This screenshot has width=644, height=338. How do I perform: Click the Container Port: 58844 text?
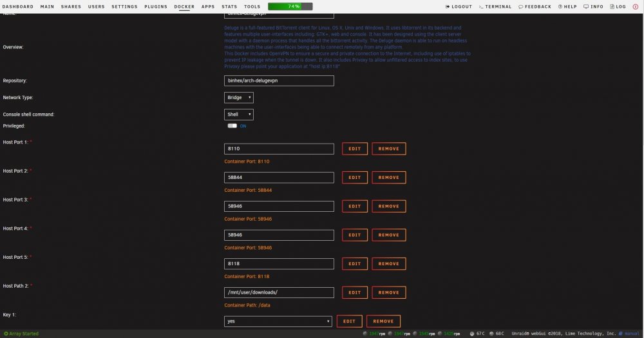pos(248,190)
